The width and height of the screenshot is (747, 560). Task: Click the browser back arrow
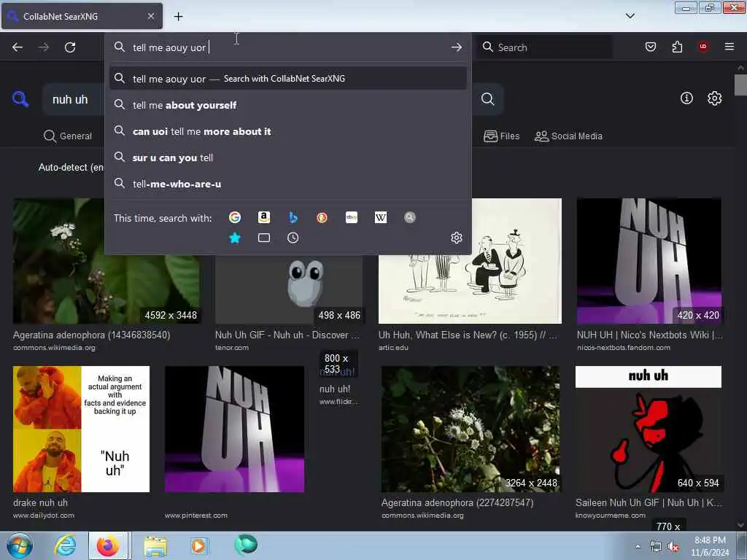coord(18,47)
